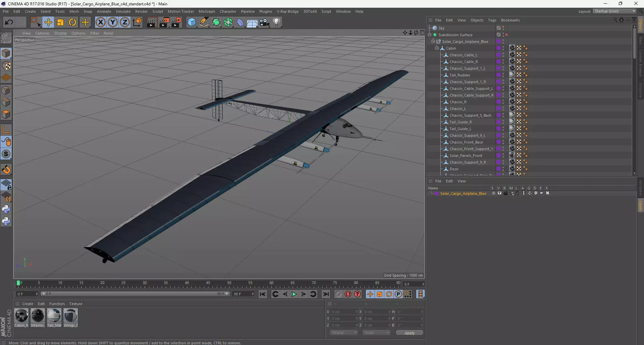Image resolution: width=644 pixels, height=345 pixels.
Task: Click Chassis_R layer color swatch
Action: click(499, 102)
